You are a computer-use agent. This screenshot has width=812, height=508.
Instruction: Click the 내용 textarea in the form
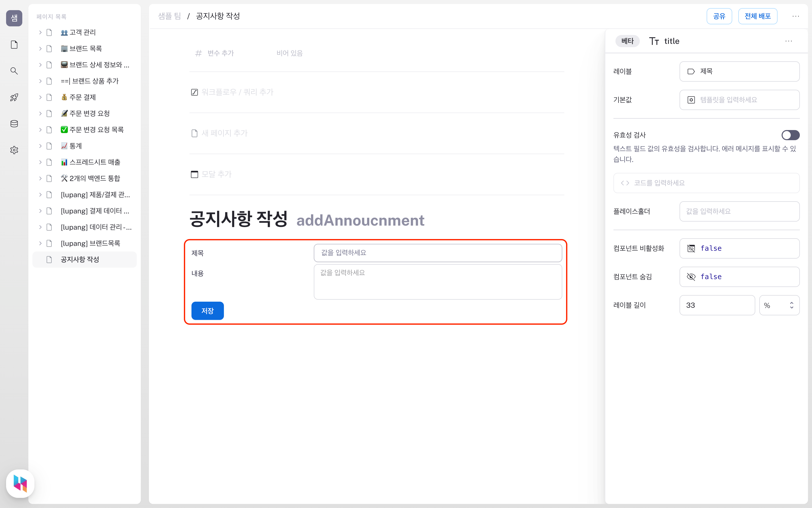click(x=438, y=282)
